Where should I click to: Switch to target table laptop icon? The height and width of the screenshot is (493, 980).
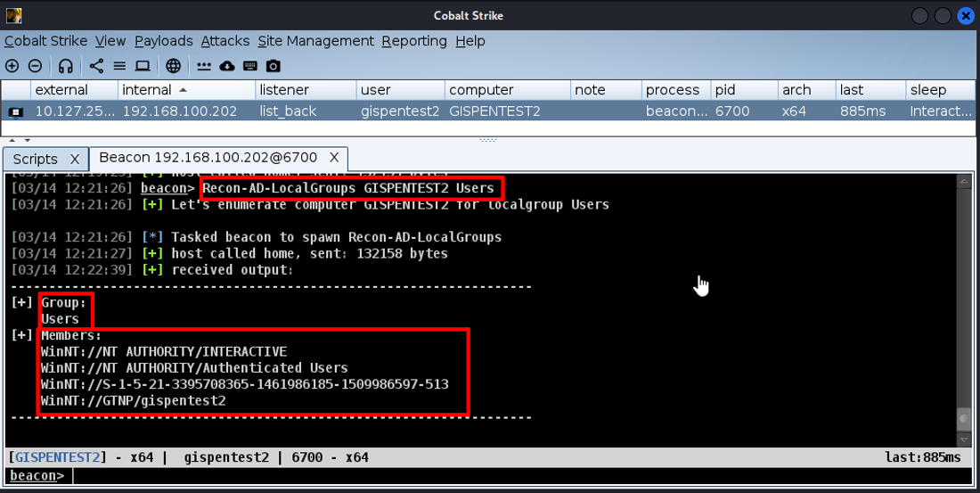tap(143, 66)
